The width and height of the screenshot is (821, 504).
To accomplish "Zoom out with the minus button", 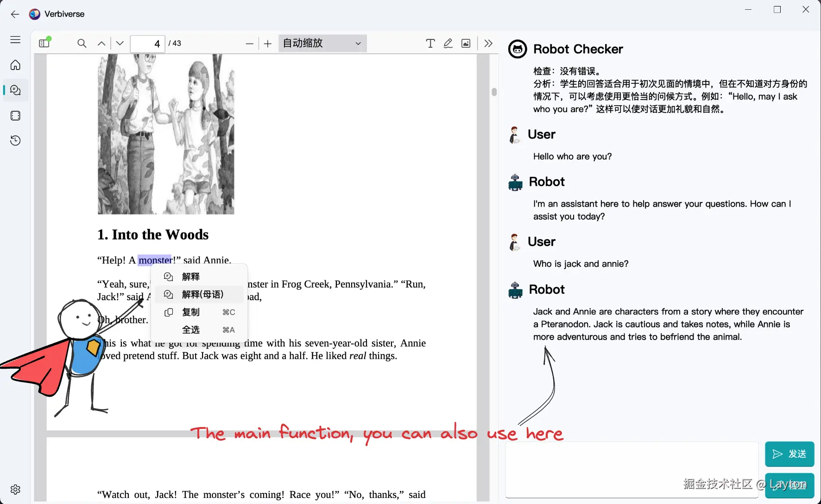I will point(249,43).
